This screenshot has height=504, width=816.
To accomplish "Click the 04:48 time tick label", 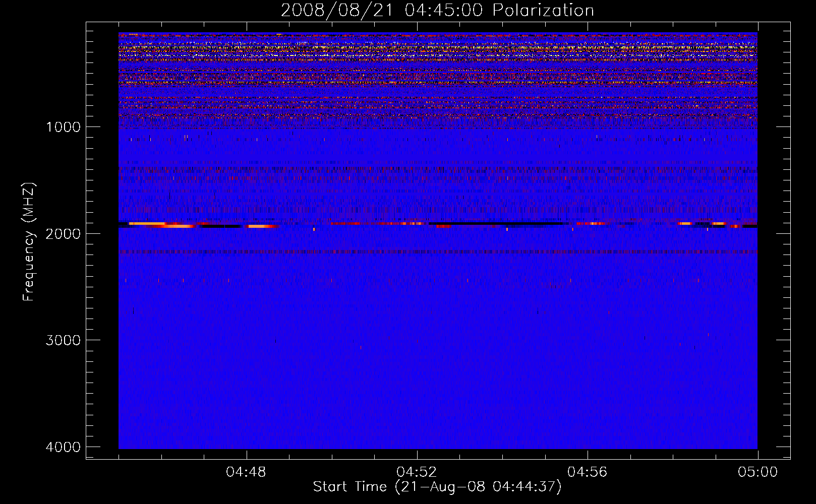I will click(246, 472).
